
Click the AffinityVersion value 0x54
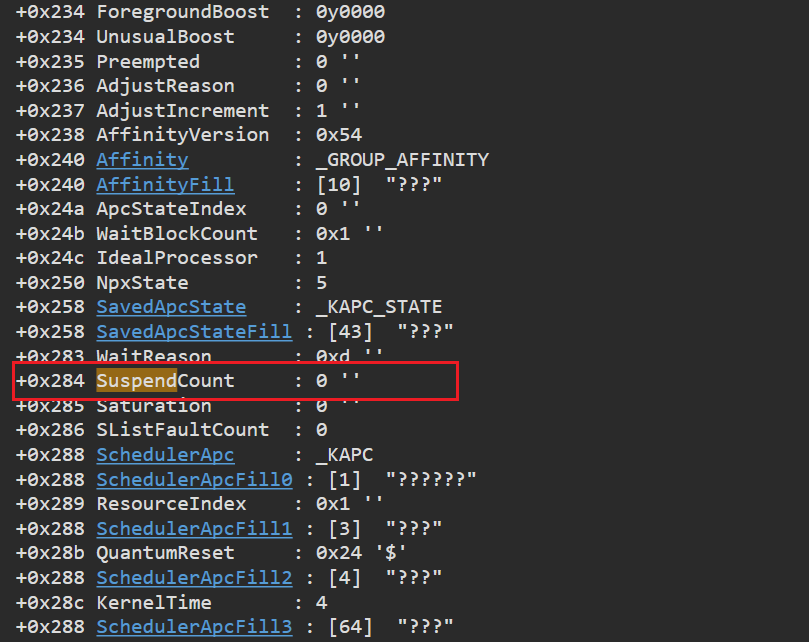point(339,135)
